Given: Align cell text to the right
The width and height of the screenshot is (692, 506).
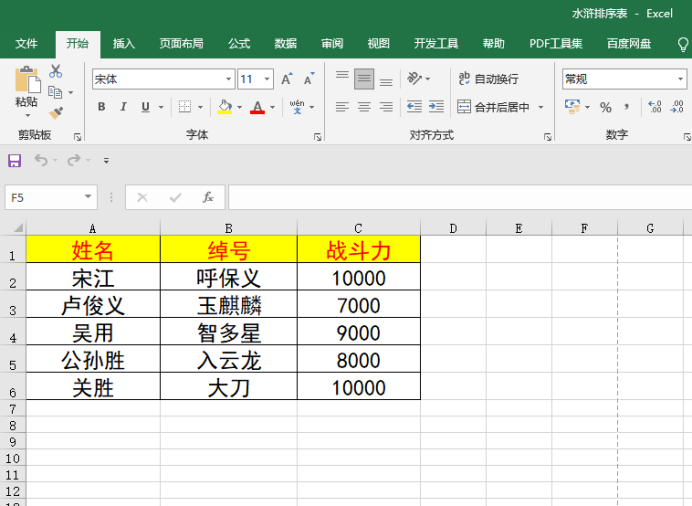Looking at the screenshot, I should pos(386,107).
